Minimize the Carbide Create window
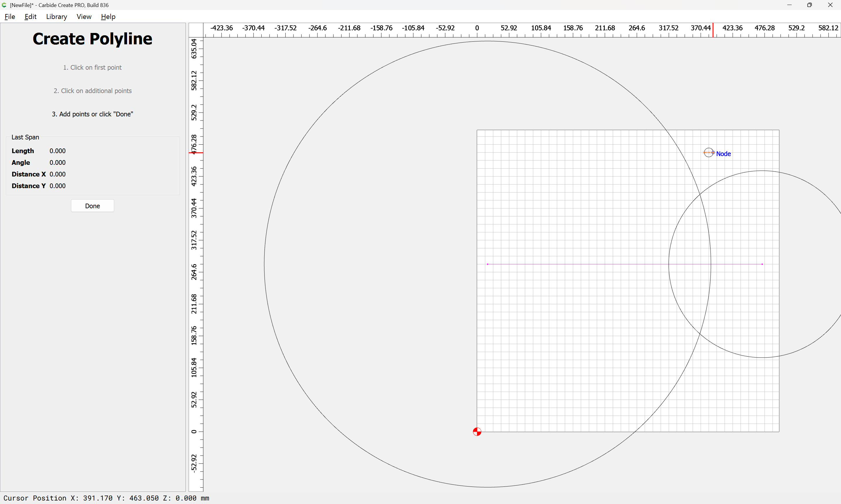841x504 pixels. pyautogui.click(x=789, y=5)
